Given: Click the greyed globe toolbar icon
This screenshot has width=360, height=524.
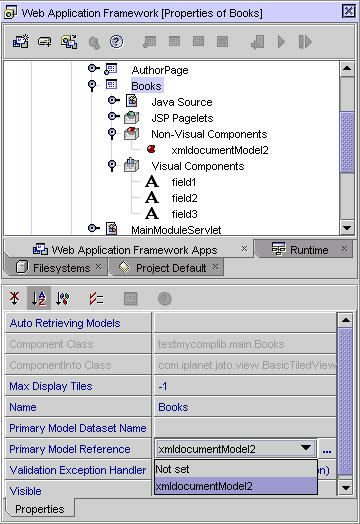Looking at the screenshot, I should [94, 42].
